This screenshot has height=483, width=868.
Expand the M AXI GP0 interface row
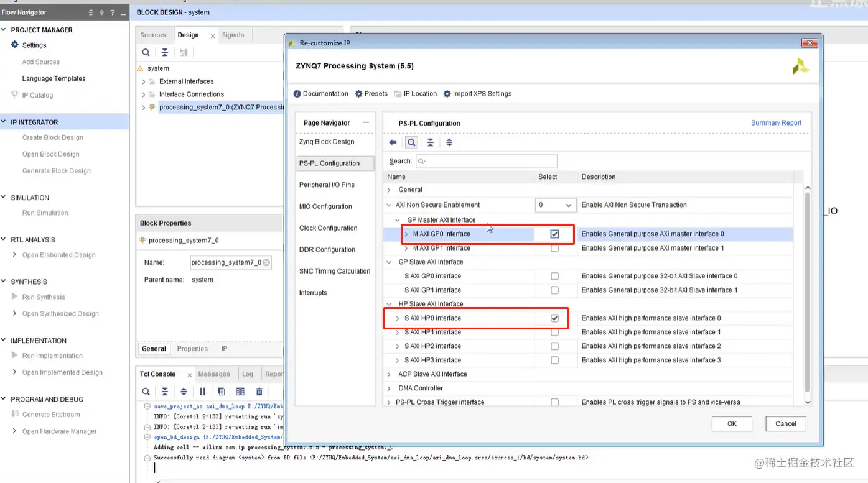point(406,234)
